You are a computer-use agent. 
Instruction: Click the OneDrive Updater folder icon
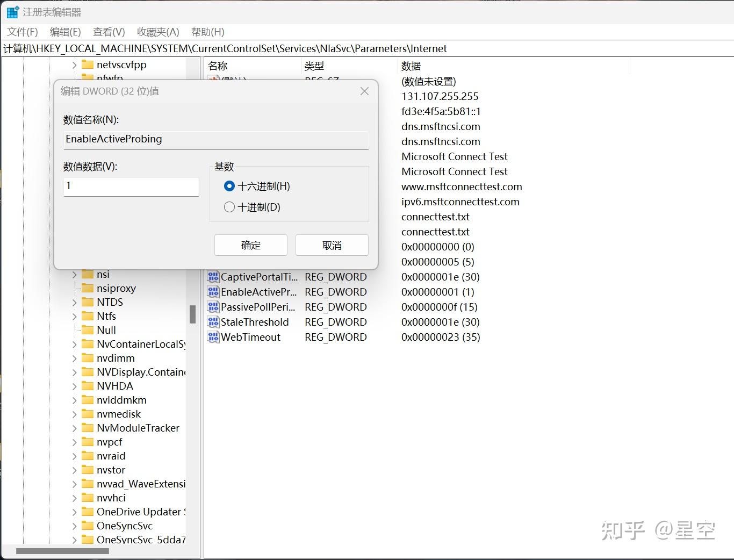click(x=88, y=512)
